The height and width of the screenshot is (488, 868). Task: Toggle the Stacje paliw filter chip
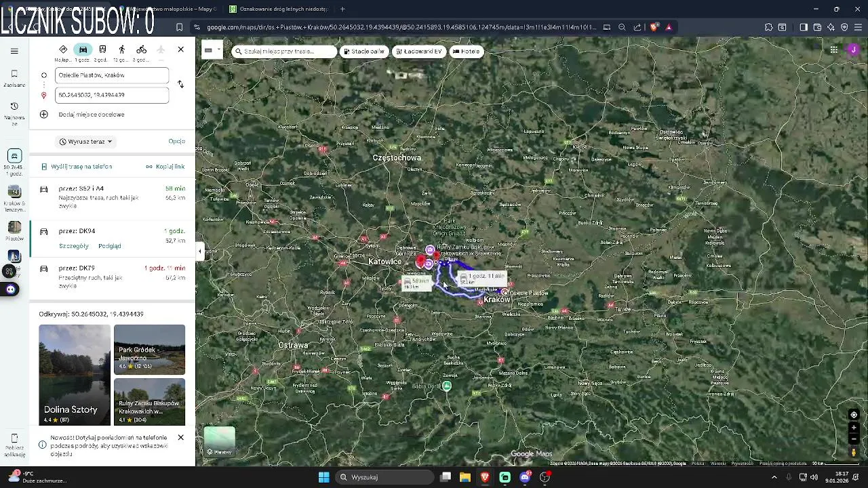click(x=365, y=51)
